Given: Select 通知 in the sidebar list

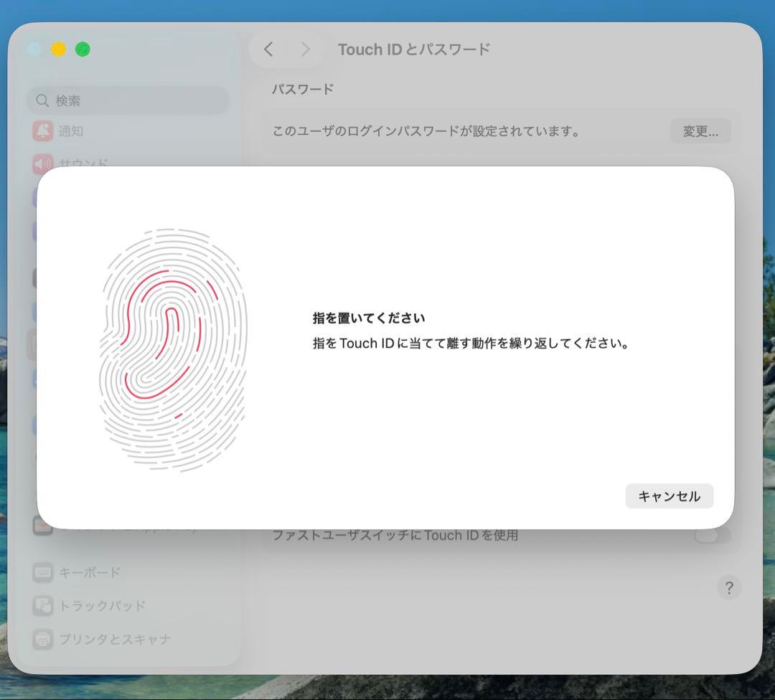Looking at the screenshot, I should (70, 131).
